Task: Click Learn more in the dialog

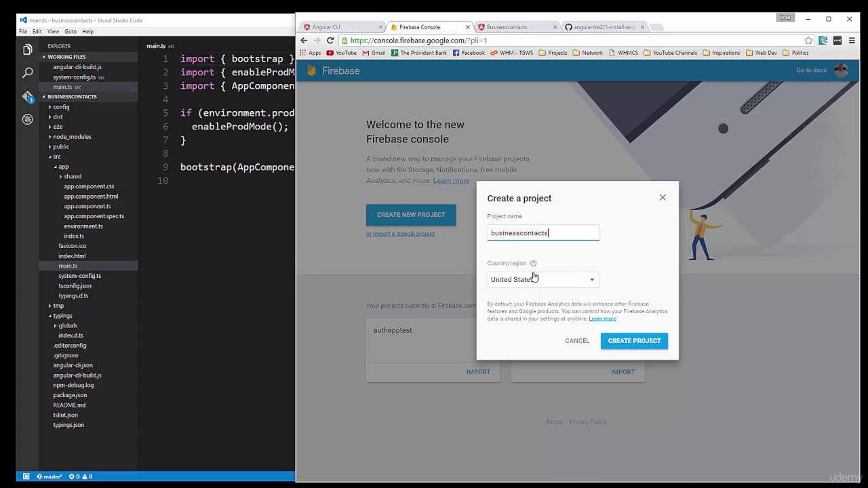Action: coord(602,319)
